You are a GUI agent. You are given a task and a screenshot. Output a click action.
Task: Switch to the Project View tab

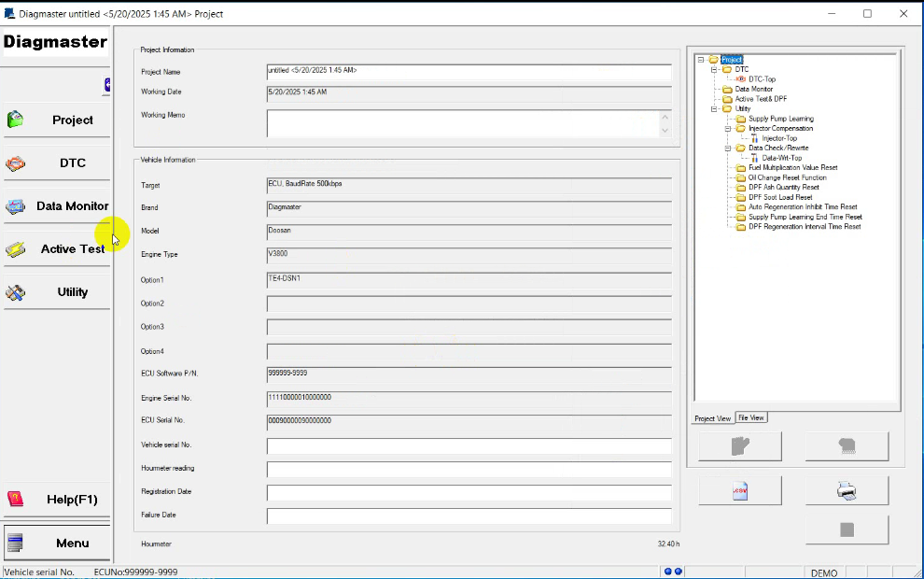[713, 418]
